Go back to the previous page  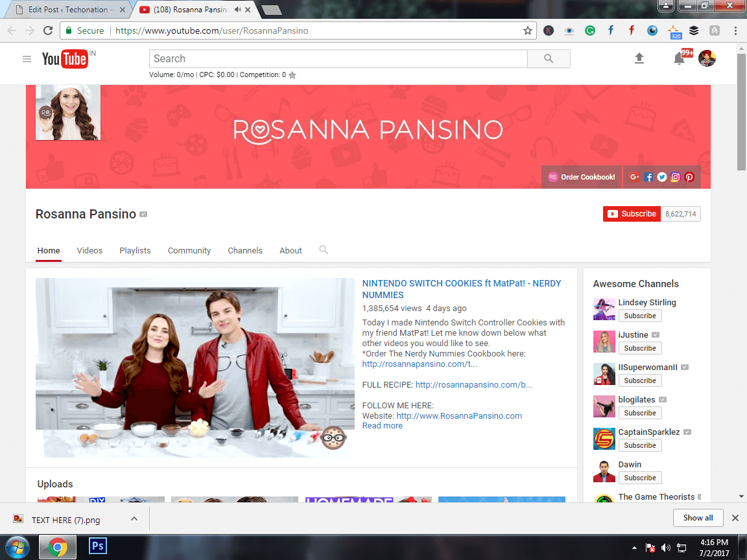point(12,30)
